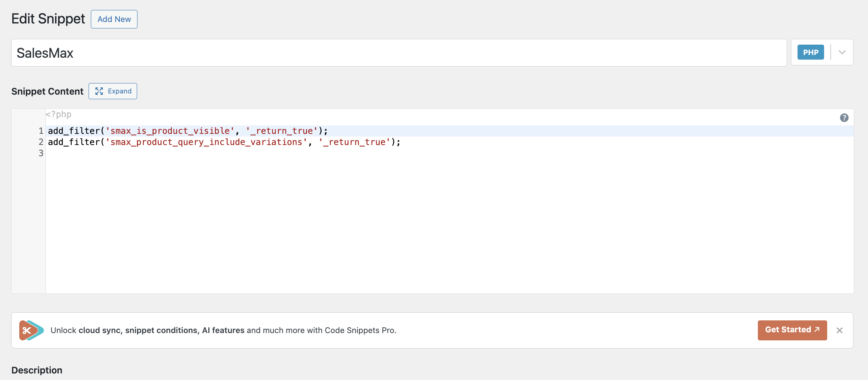
Task: Dismiss the Code Snippets Pro banner
Action: (840, 330)
